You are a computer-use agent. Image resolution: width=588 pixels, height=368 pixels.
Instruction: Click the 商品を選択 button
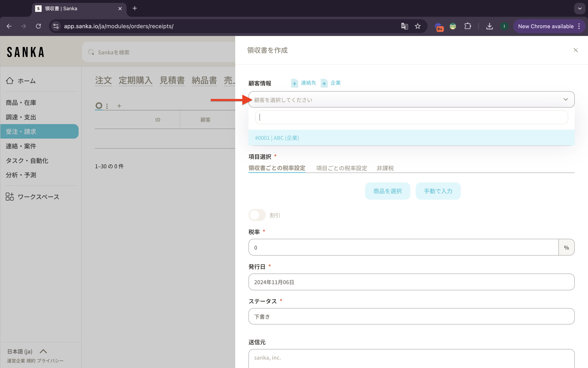(388, 191)
